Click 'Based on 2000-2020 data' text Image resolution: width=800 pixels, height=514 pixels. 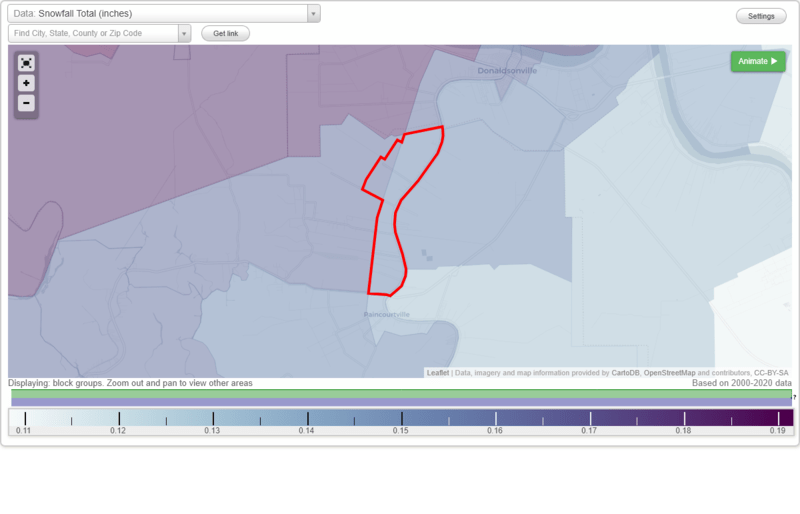pyautogui.click(x=742, y=383)
